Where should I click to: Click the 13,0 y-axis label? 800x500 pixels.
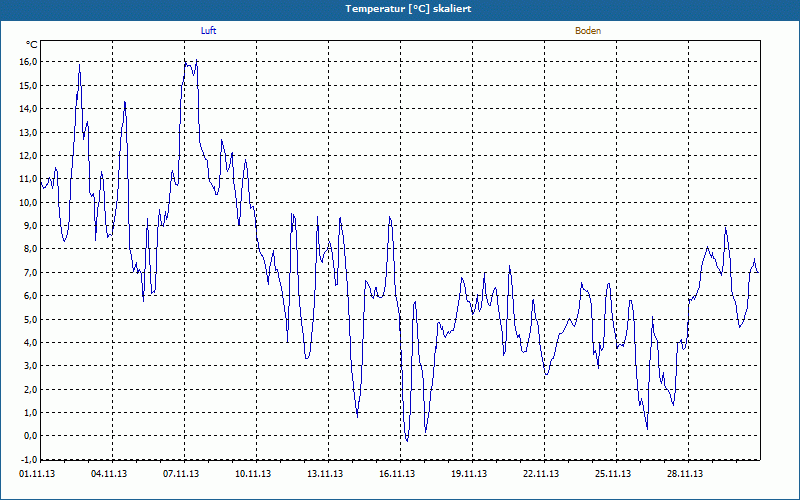click(x=28, y=132)
